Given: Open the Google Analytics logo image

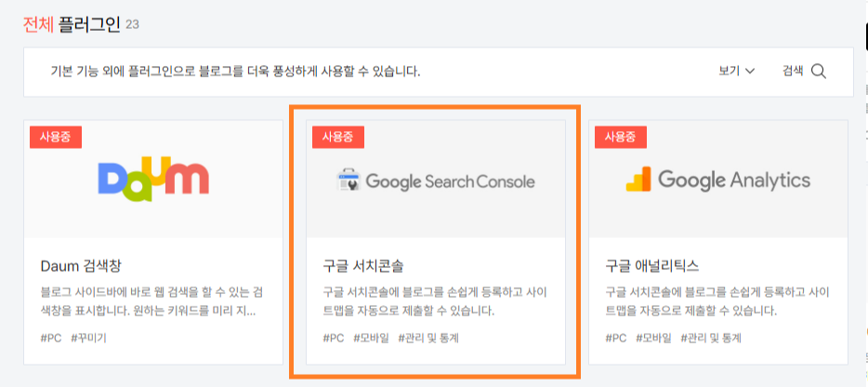Looking at the screenshot, I should click(718, 180).
